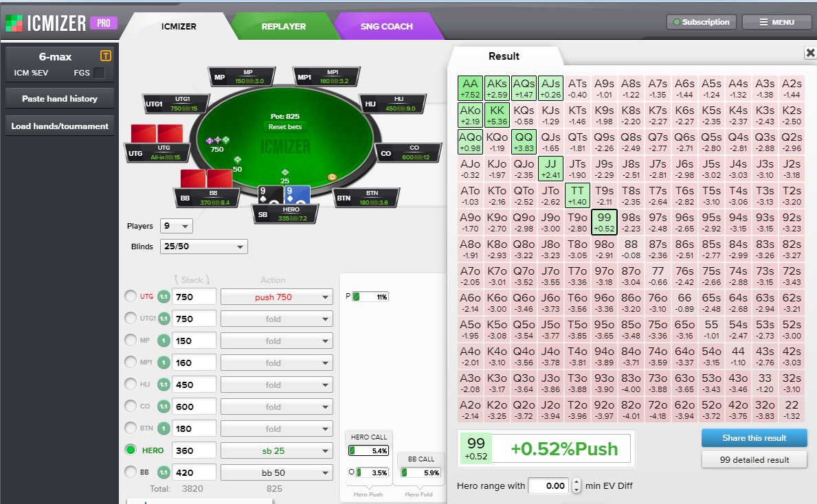Click the BB 1.1 ante badge
Image resolution: width=817 pixels, height=504 pixels.
click(x=164, y=472)
